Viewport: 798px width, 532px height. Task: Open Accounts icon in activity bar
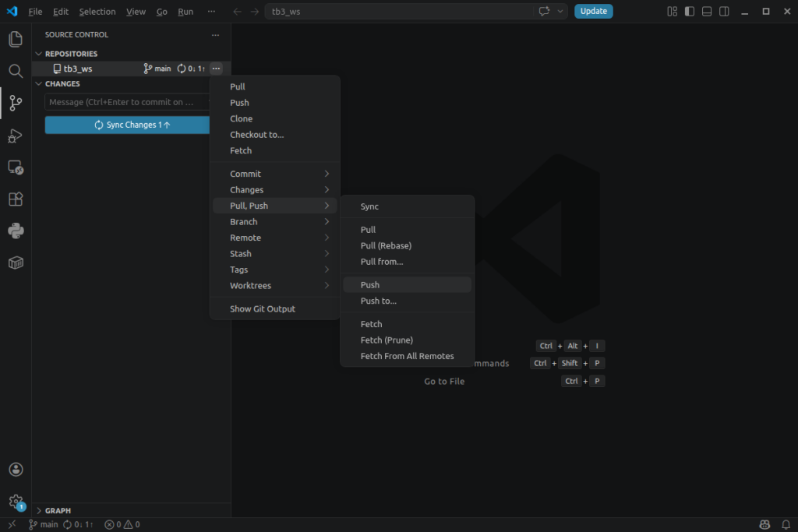click(x=16, y=470)
